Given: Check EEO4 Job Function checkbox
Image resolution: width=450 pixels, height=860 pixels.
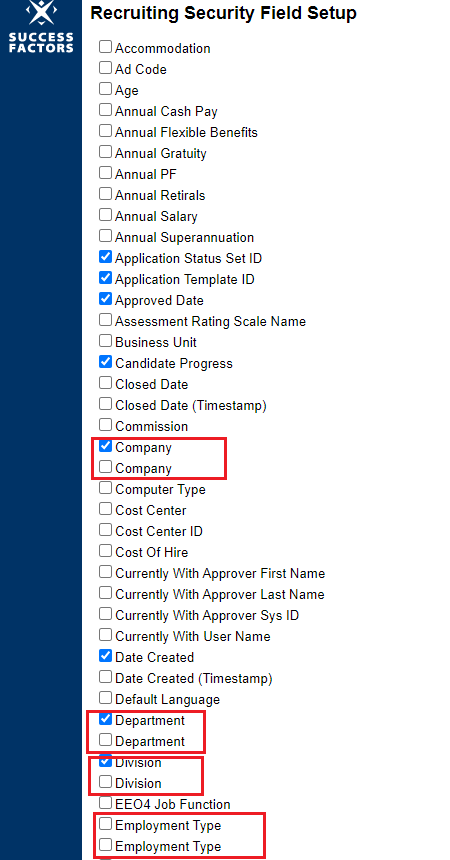Looking at the screenshot, I should coord(105,802).
